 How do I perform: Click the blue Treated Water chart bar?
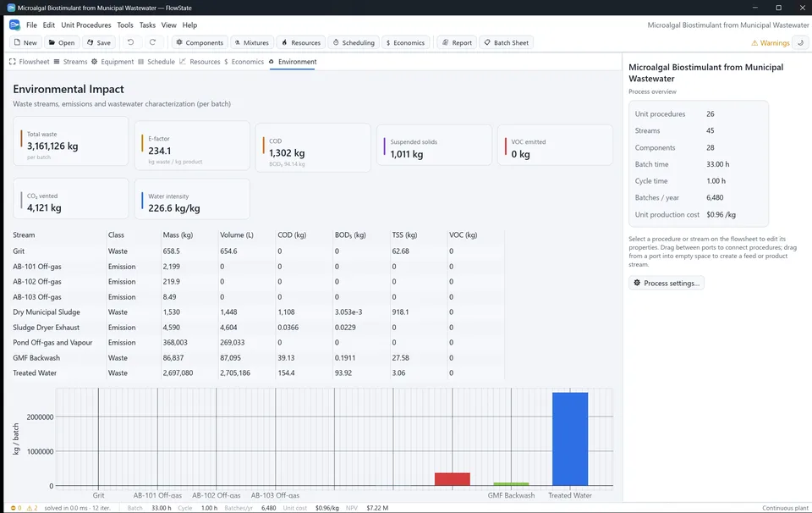click(570, 439)
